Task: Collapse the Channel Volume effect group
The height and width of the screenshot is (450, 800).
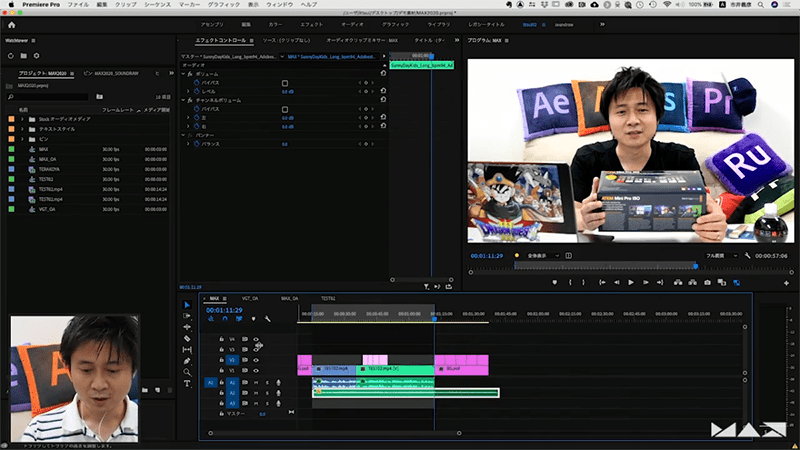Action: tap(183, 100)
